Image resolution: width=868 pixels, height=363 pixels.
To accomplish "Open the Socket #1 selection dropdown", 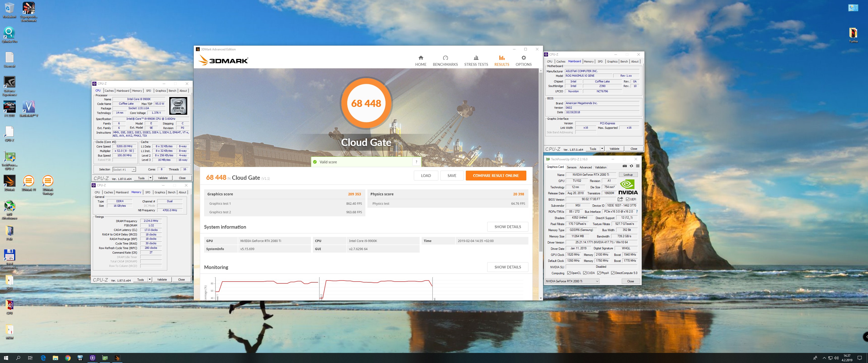I will [x=124, y=169].
